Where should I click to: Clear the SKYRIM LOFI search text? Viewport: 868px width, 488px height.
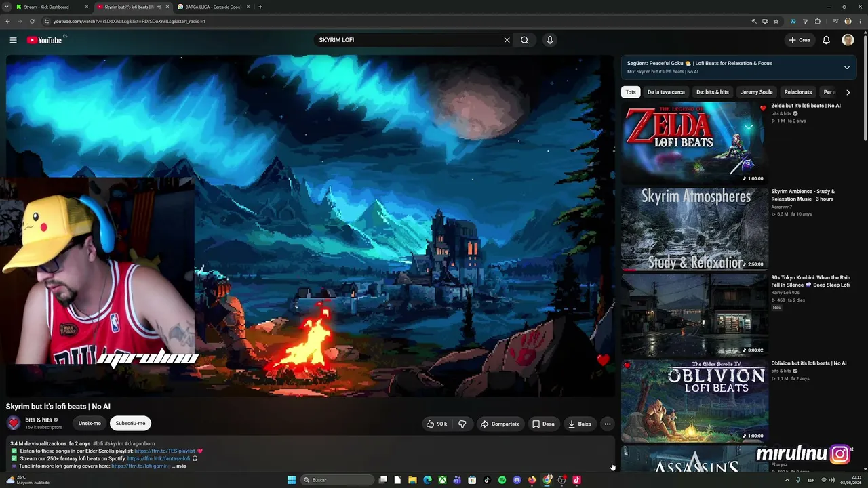pos(507,40)
